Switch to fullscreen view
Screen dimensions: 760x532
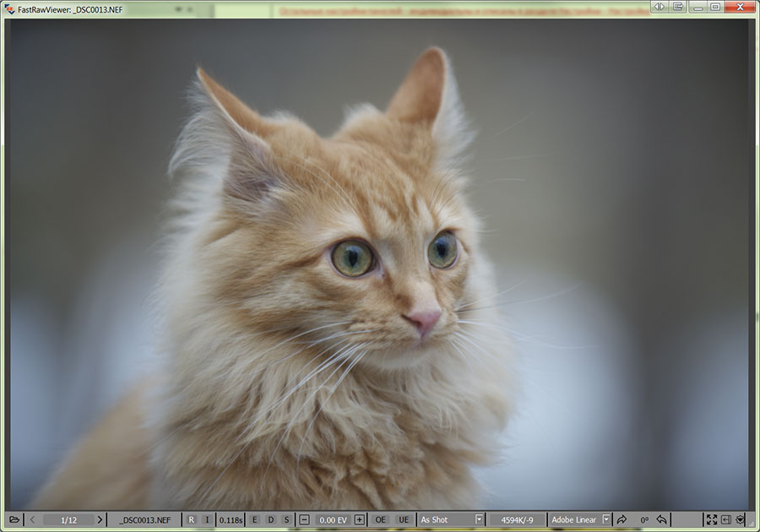[x=711, y=519]
